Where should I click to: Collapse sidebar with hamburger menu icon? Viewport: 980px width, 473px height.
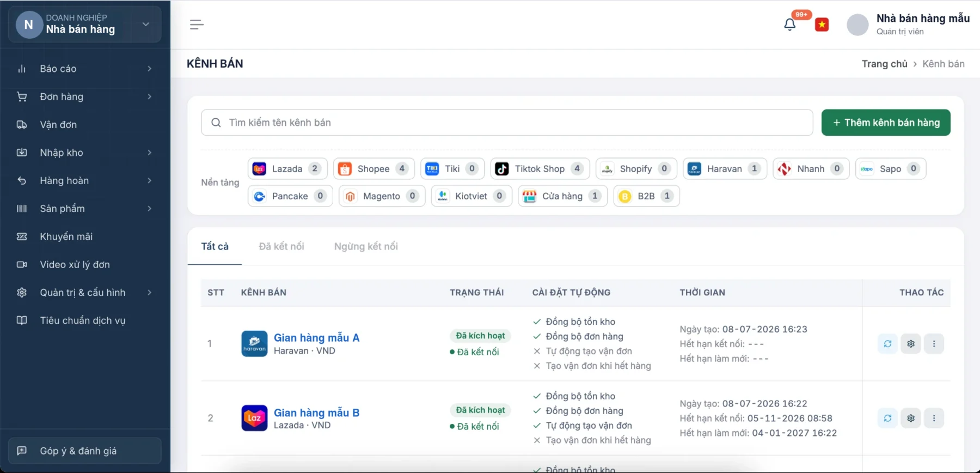pos(197,25)
